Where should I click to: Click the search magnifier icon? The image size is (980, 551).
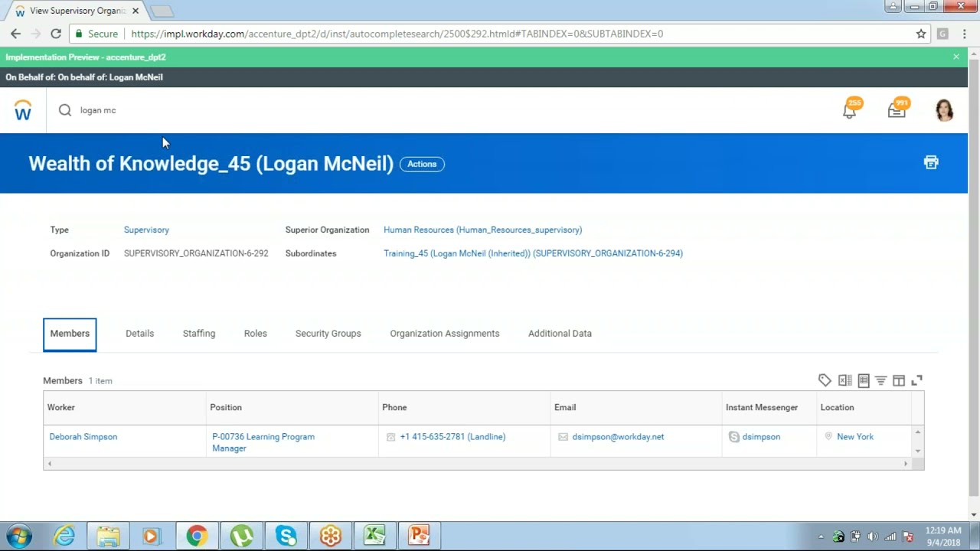[x=65, y=110]
